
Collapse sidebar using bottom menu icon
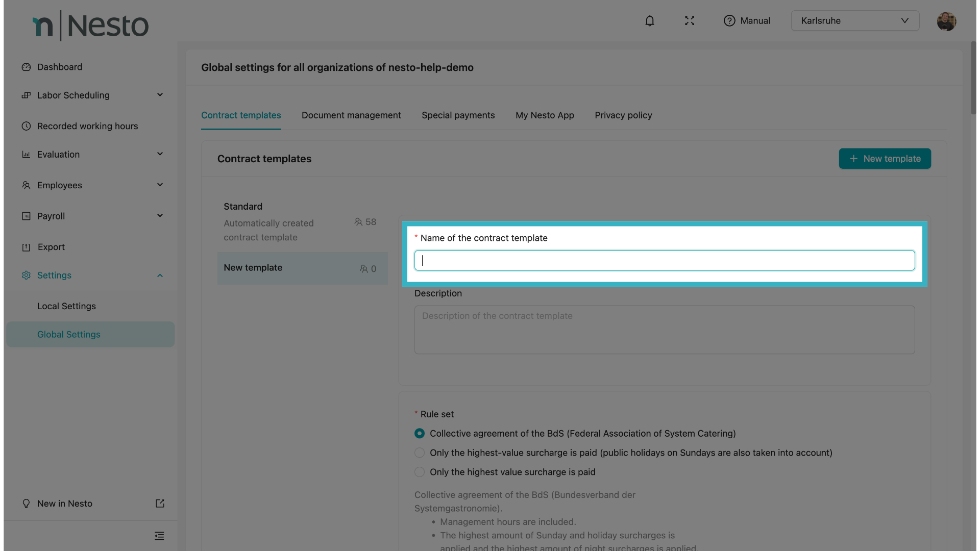click(x=159, y=536)
